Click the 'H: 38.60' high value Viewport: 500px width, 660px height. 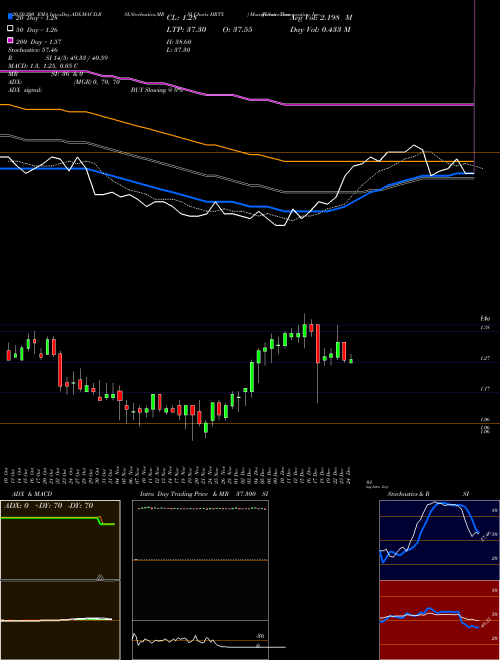pos(179,42)
